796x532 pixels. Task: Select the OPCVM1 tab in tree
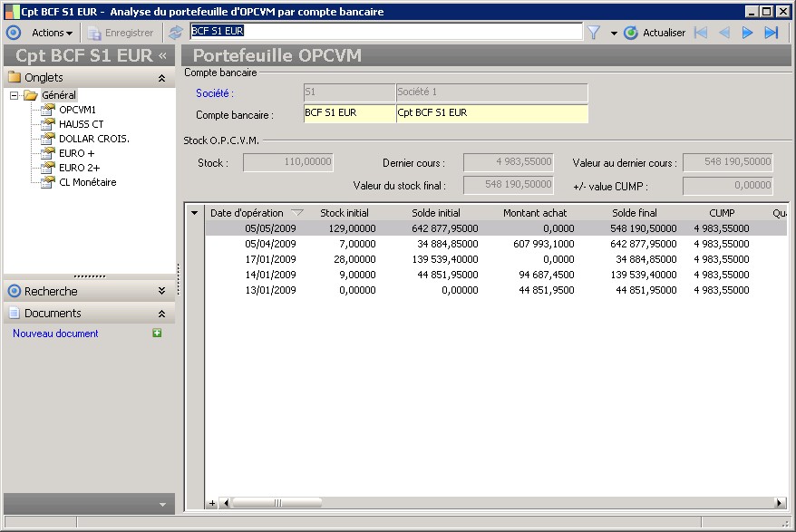point(77,110)
